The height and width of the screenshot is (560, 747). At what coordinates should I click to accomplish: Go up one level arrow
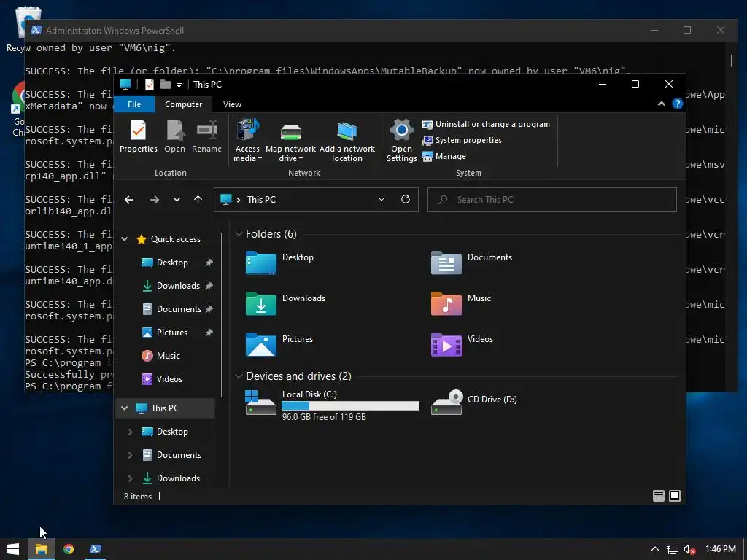tap(198, 200)
